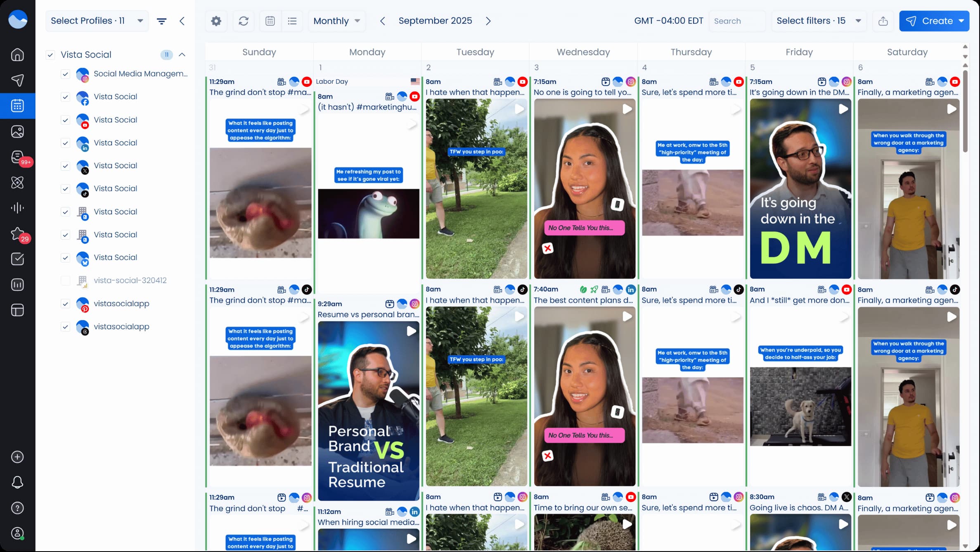Go to next month arrow
The width and height of the screenshot is (980, 552).
click(x=488, y=21)
